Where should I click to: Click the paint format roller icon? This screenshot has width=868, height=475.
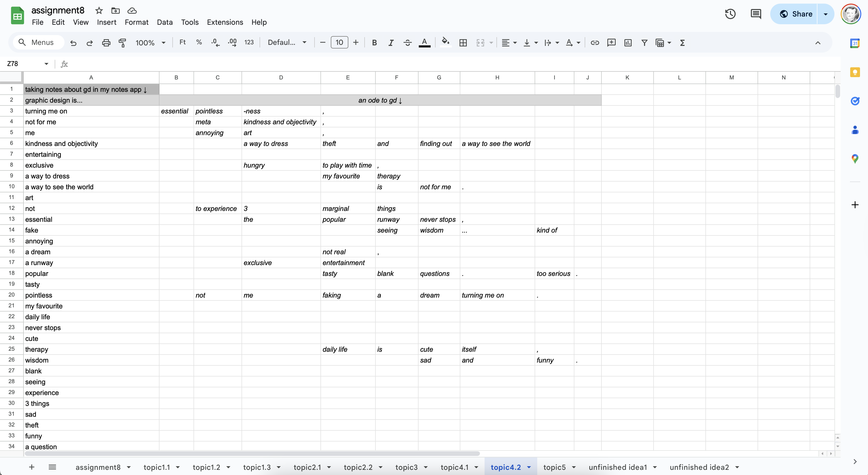122,43
